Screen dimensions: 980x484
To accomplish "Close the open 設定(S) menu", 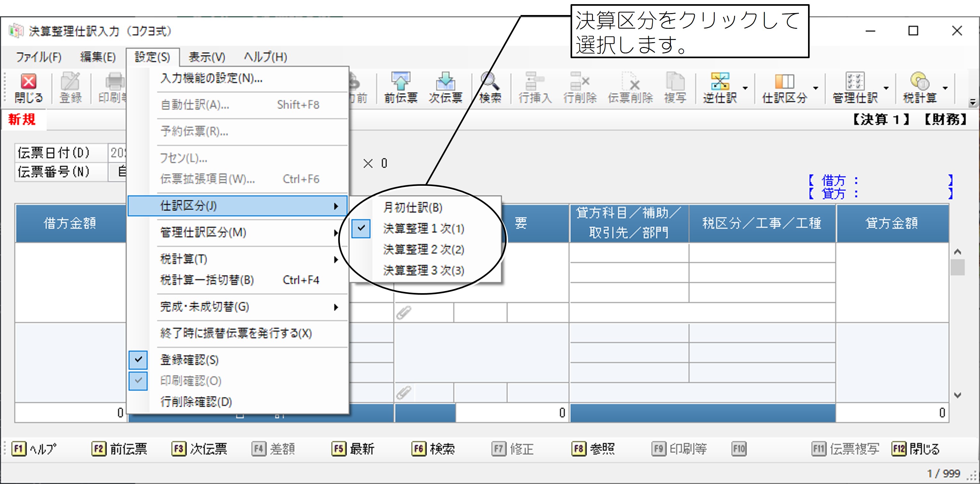I will pyautogui.click(x=152, y=57).
